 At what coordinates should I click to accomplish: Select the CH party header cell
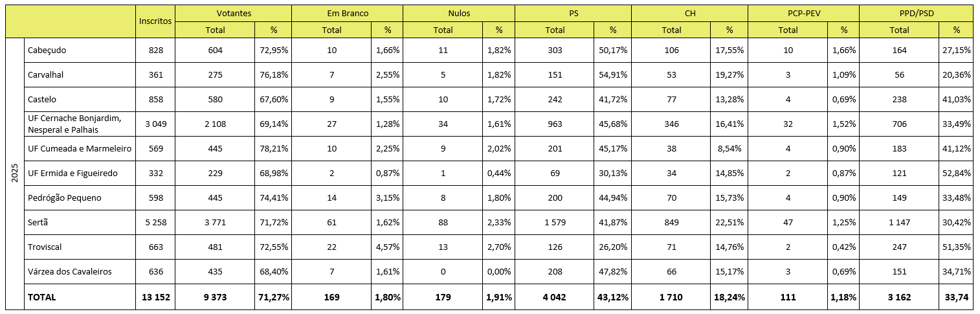point(689,13)
